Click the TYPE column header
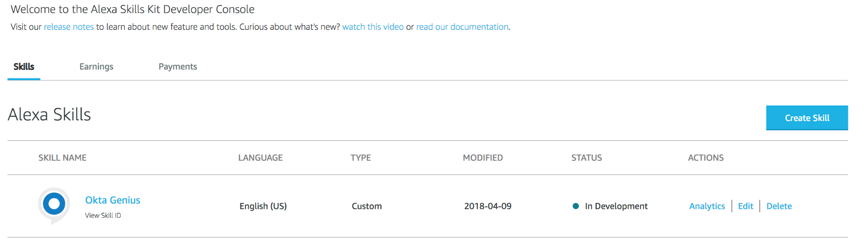 point(361,158)
